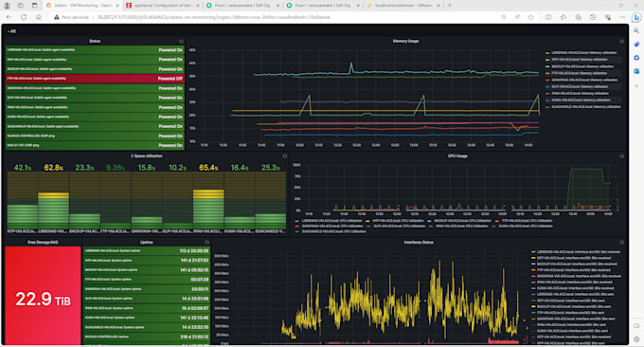This screenshot has width=644, height=347.
Task: Add sidebar app with plus icon
Action: coord(636,86)
